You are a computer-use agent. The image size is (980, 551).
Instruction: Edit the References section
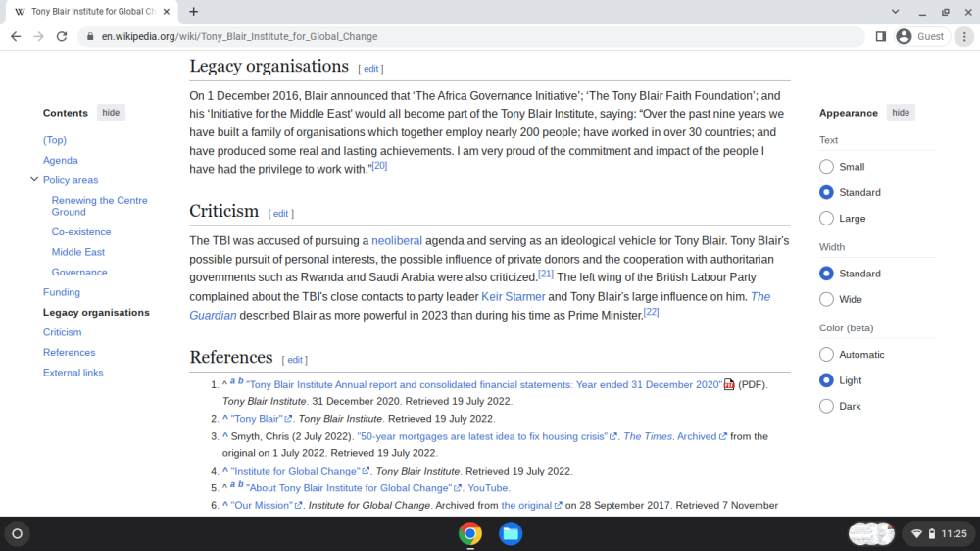tap(295, 360)
